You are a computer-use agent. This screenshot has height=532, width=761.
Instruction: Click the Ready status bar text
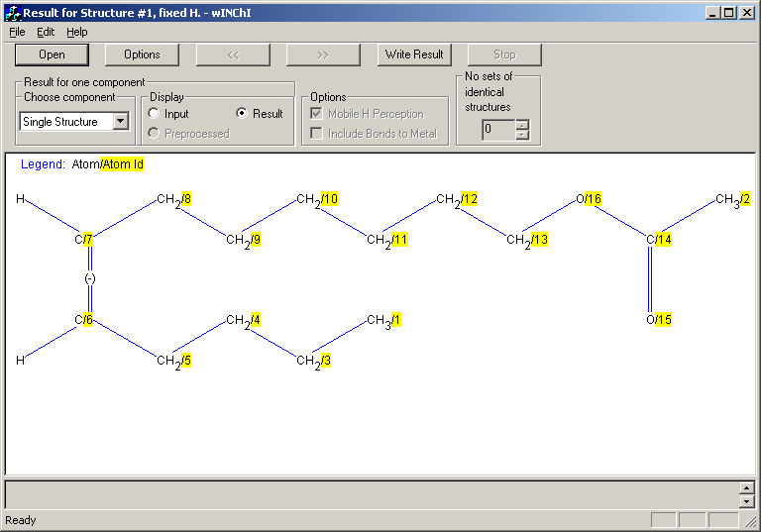pyautogui.click(x=21, y=520)
